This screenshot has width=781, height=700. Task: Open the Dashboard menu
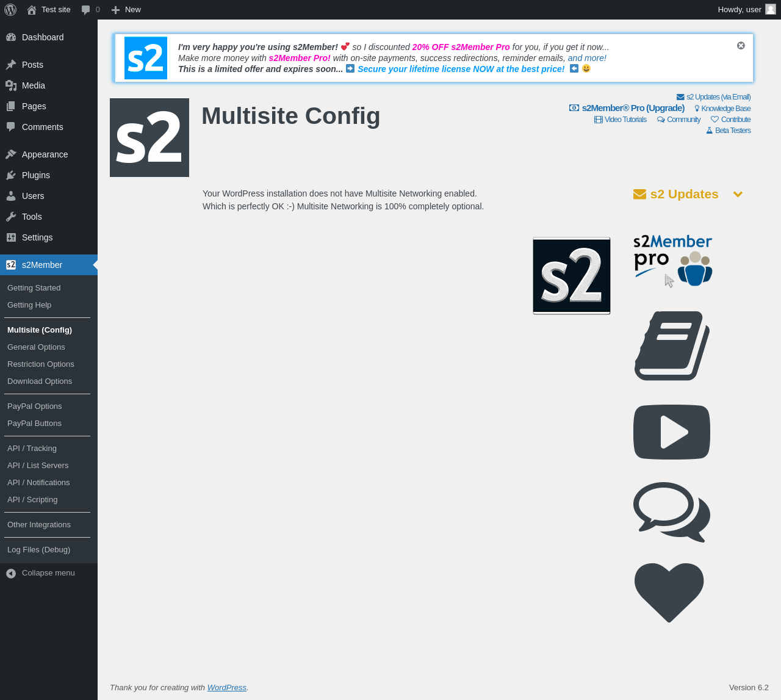pyautogui.click(x=49, y=37)
